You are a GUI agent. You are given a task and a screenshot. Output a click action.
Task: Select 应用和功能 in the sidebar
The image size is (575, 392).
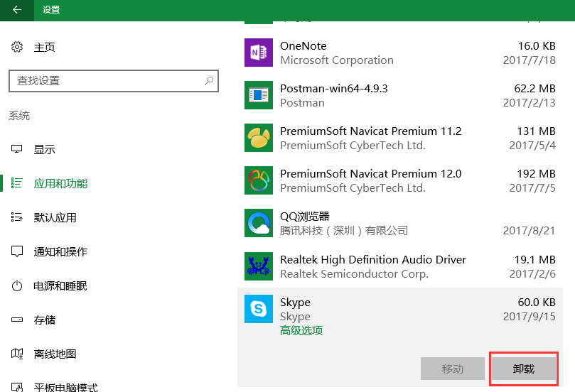click(x=60, y=183)
